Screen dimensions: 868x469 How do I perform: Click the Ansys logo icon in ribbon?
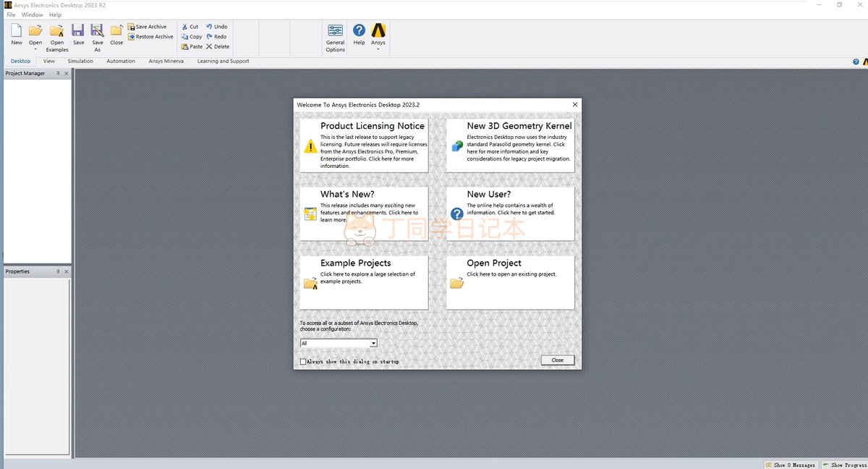pos(378,30)
